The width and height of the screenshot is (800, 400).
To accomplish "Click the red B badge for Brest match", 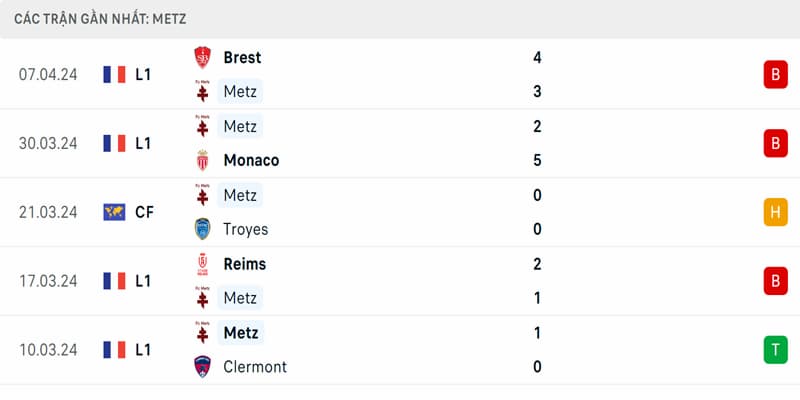I will [x=776, y=74].
